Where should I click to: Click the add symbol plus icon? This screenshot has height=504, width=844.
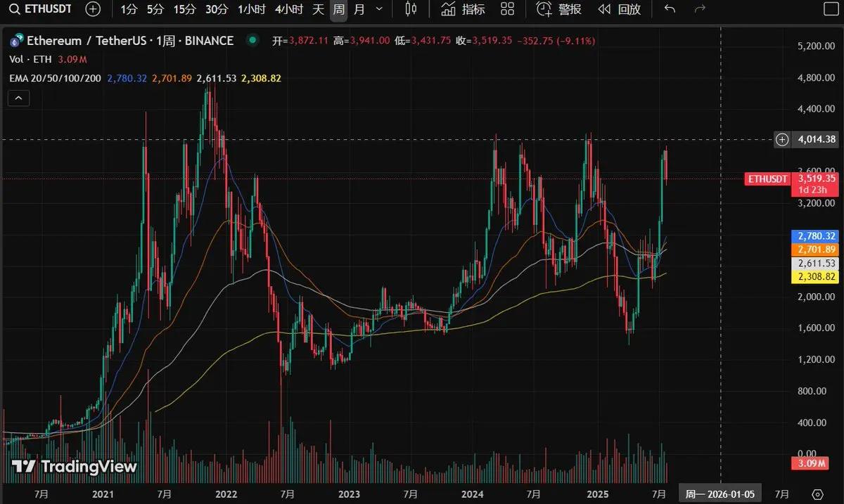(93, 9)
